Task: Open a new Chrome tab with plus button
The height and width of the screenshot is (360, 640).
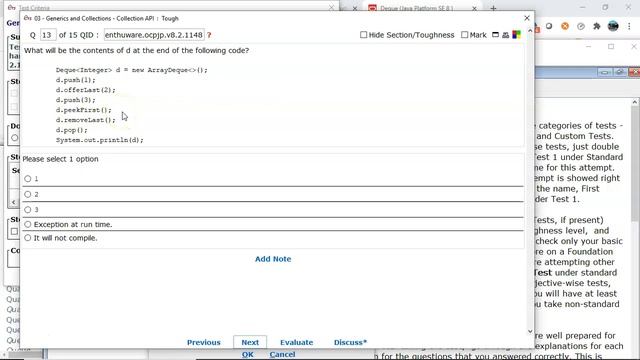Action: click(x=493, y=8)
